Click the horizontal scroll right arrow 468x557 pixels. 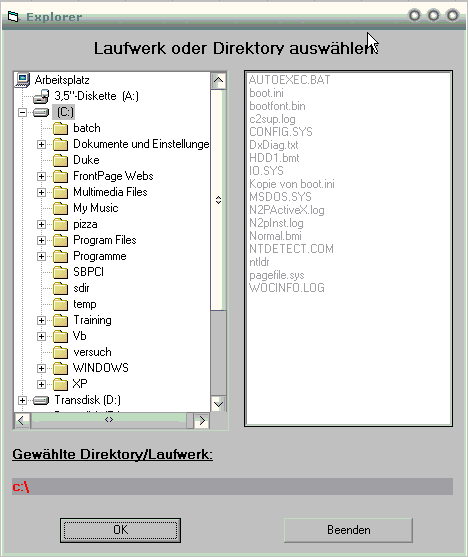202,421
